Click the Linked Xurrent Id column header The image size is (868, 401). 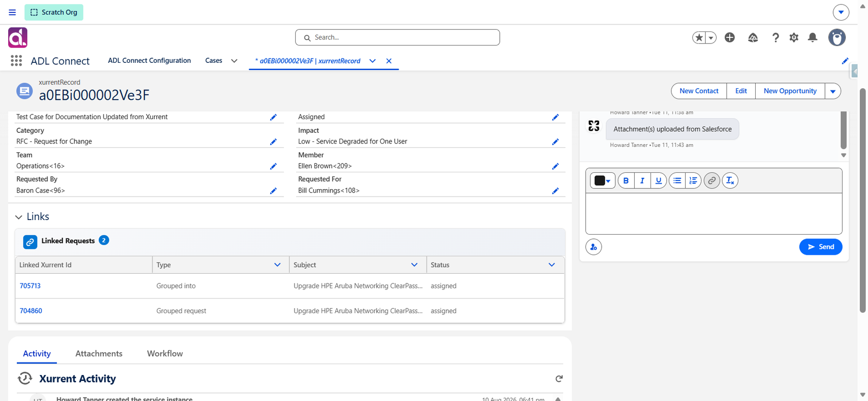[84, 265]
